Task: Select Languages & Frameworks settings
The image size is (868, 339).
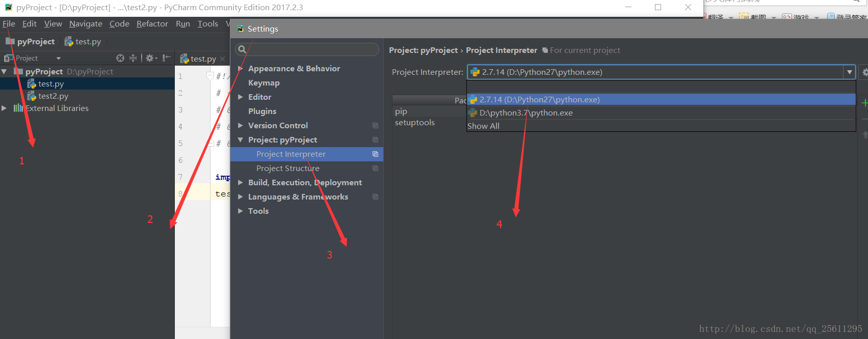Action: (x=298, y=197)
